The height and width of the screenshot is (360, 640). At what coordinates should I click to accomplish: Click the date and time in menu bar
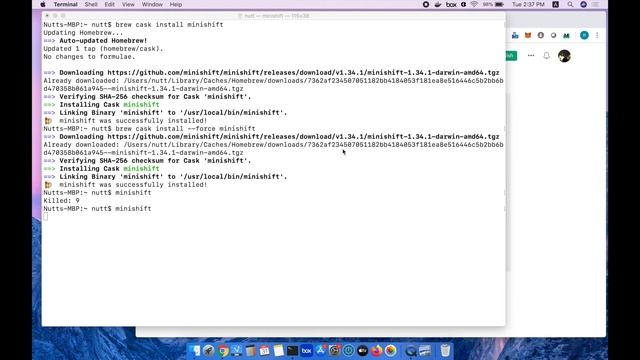pos(528,4)
